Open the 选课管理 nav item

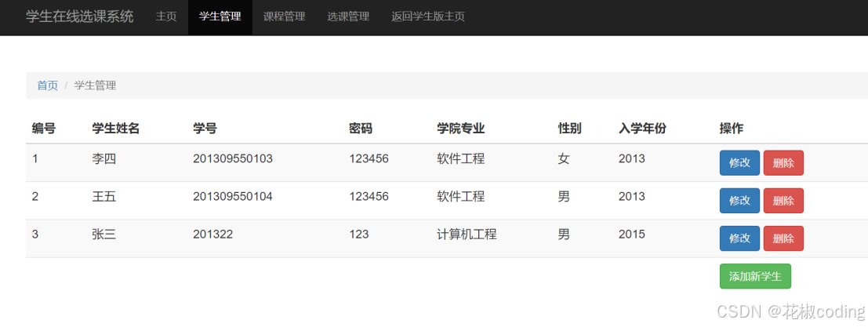click(x=348, y=16)
